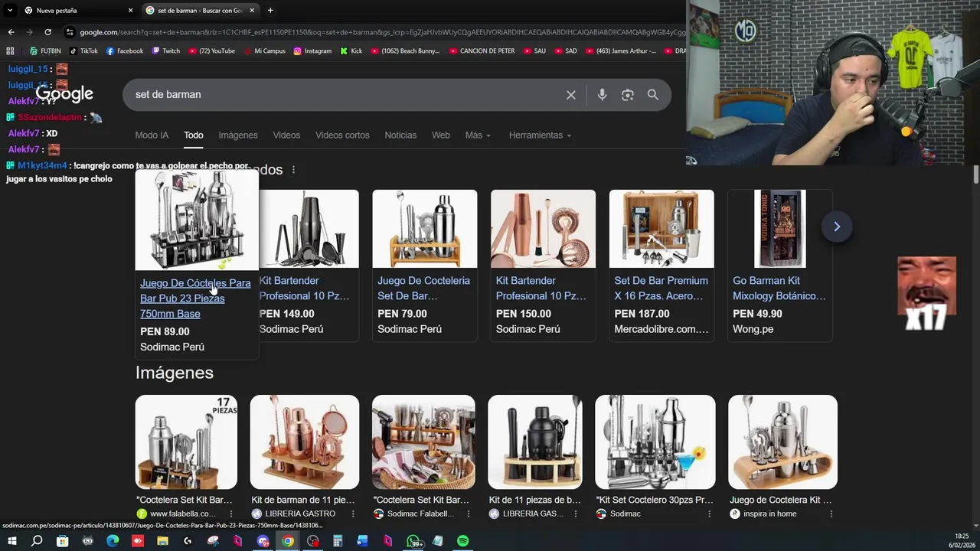Open the SAU bookmark
Viewport: 980px width, 551px height.
click(534, 51)
